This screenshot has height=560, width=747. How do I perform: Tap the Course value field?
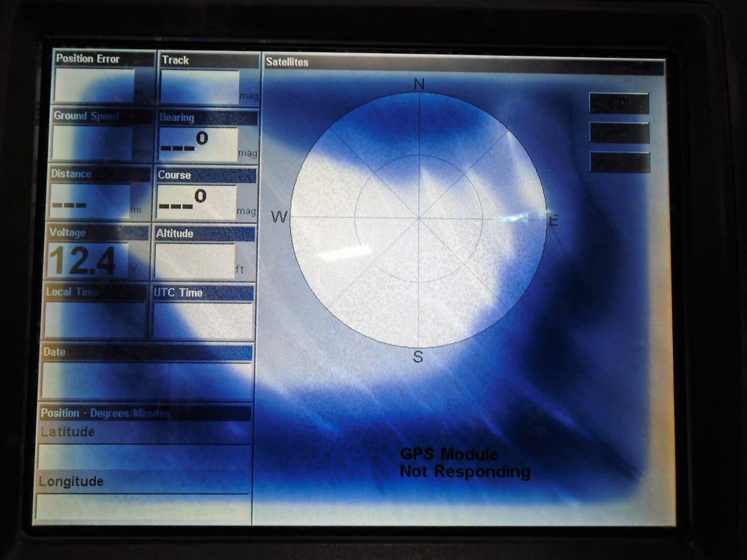coord(197,202)
